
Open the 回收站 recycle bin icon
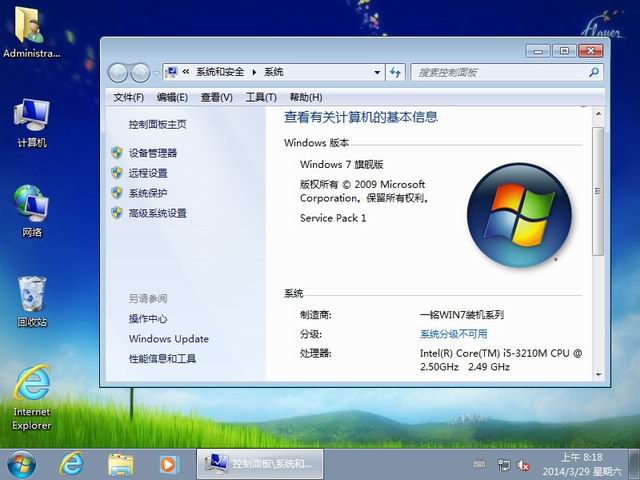click(32, 301)
